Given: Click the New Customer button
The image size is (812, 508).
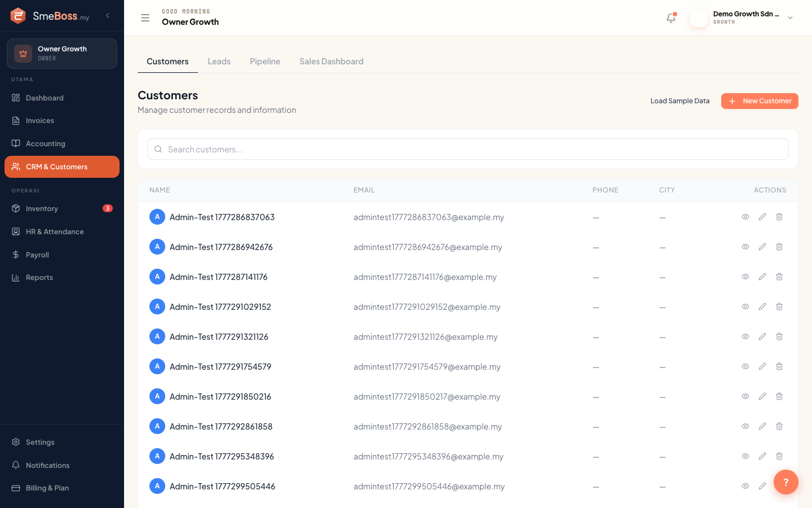Looking at the screenshot, I should tap(760, 101).
